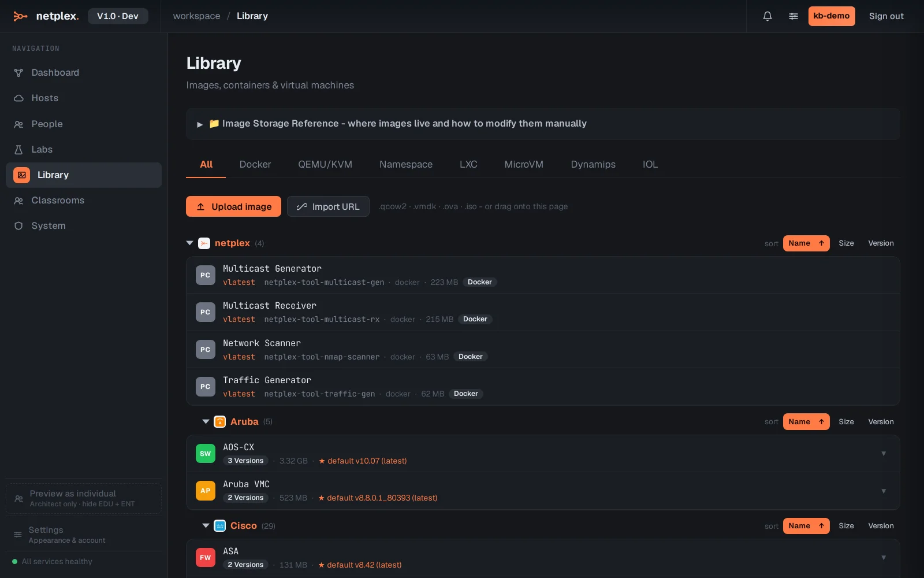Switch to the LXC tab

(x=468, y=165)
